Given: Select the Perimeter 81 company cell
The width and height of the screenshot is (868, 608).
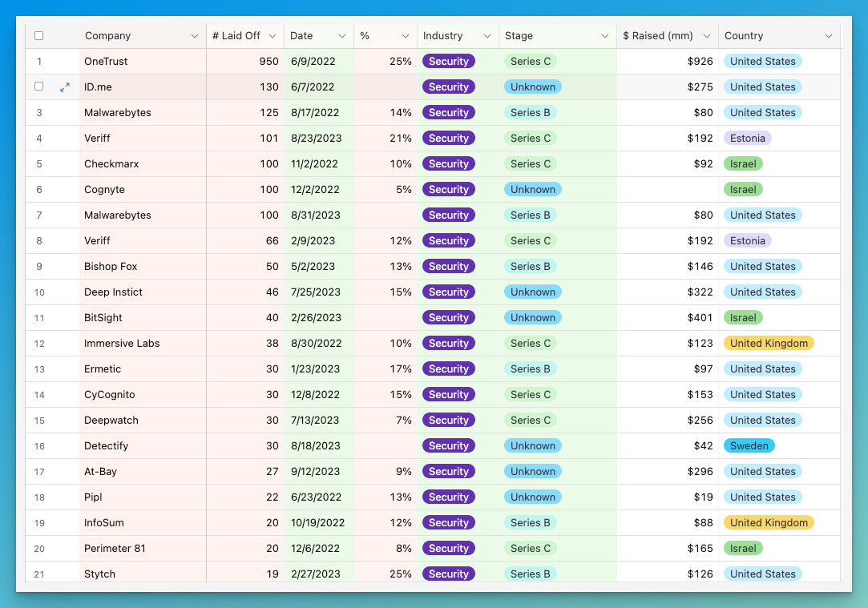Looking at the screenshot, I should point(143,548).
